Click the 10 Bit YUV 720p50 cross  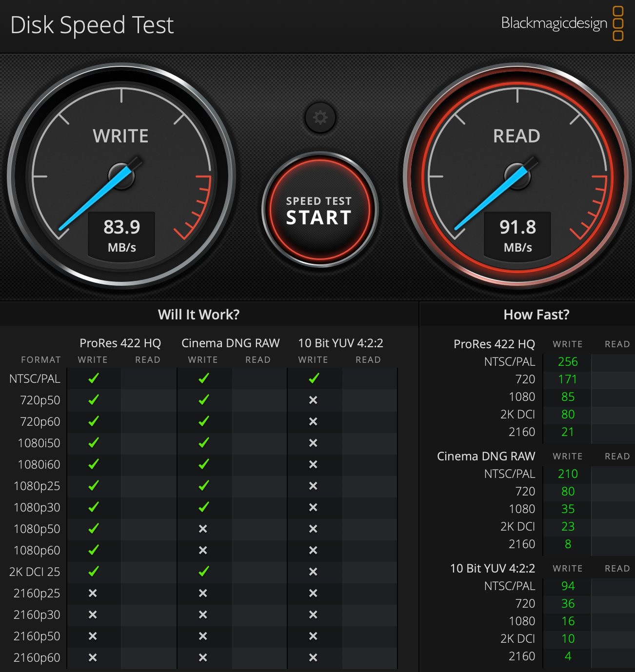pos(313,400)
